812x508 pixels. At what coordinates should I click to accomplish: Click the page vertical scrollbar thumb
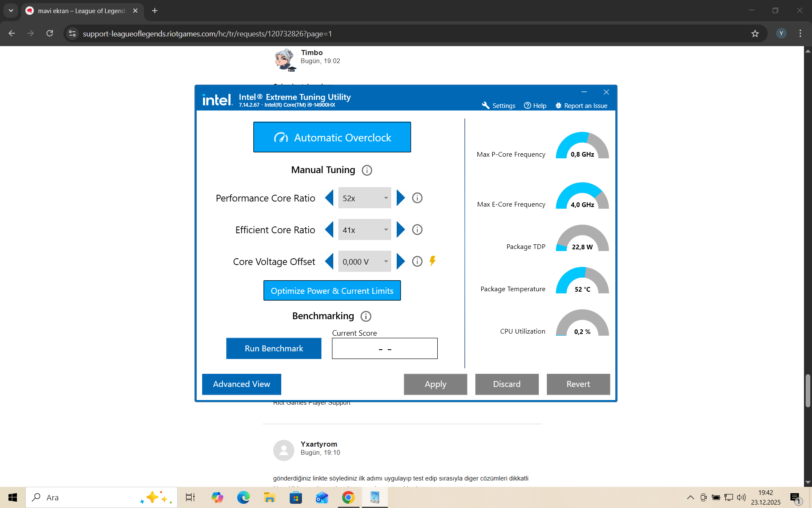(x=808, y=390)
